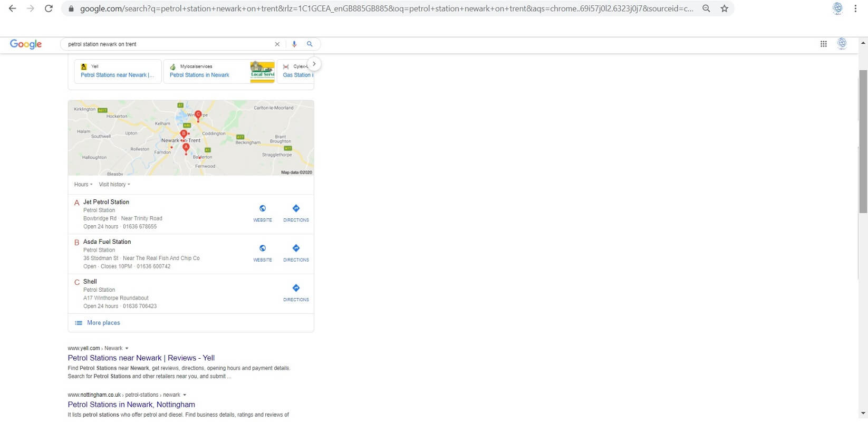Click the browser forward arrow
Viewport: 868px width, 422px height.
click(x=31, y=8)
